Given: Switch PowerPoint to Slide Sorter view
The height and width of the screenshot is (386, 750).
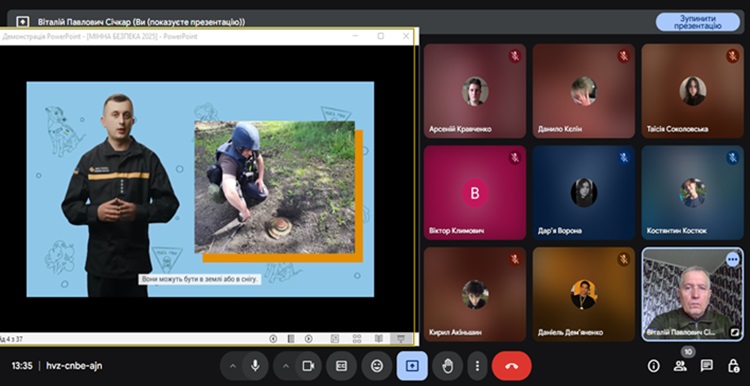Looking at the screenshot, I should click(x=357, y=339).
